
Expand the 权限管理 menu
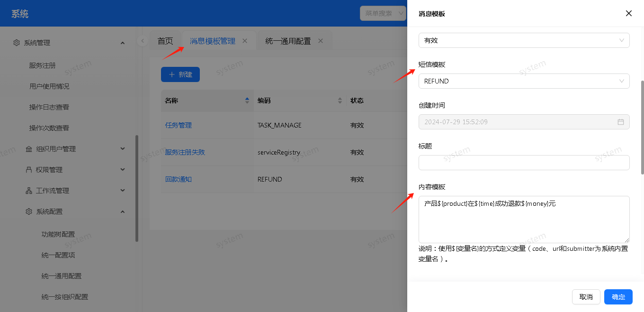click(x=123, y=170)
